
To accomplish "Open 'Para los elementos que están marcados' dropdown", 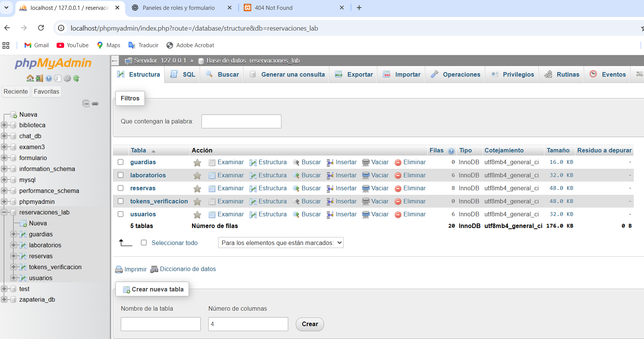I will (x=281, y=243).
